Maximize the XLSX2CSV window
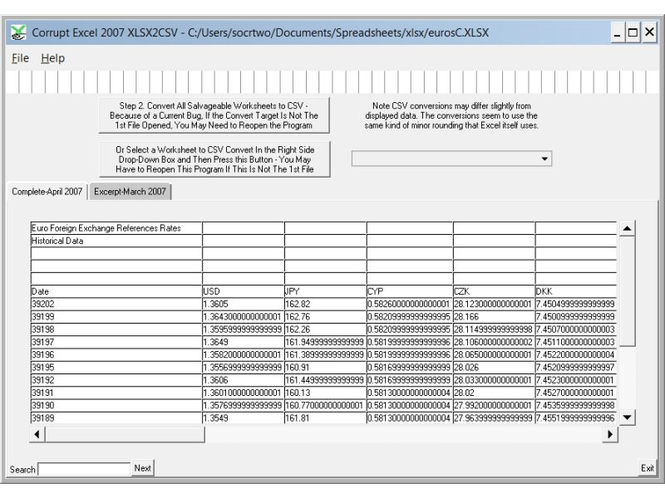 (x=633, y=33)
